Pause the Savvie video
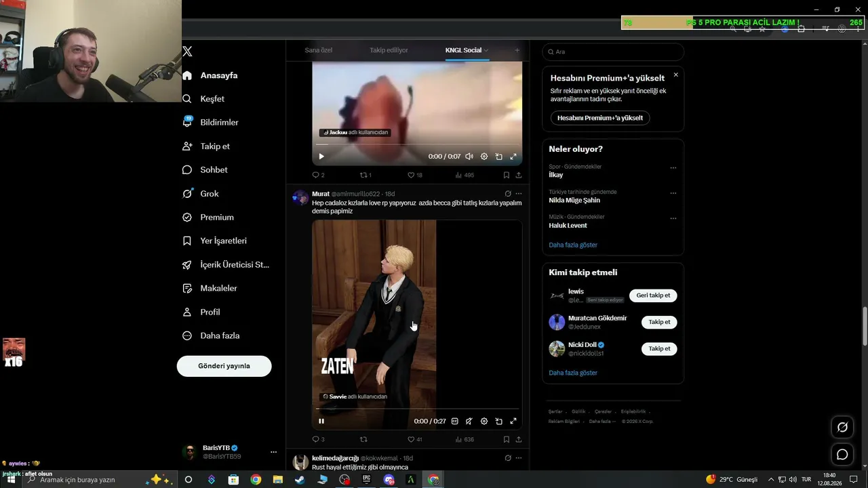The height and width of the screenshot is (488, 868). pos(321,421)
